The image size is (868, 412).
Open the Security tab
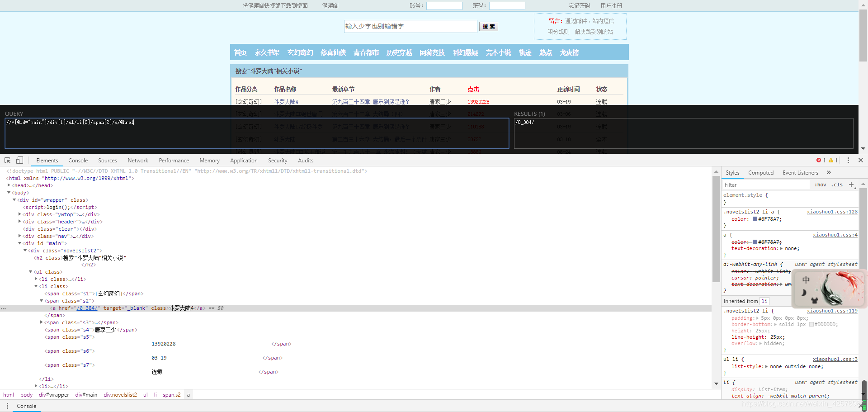278,161
